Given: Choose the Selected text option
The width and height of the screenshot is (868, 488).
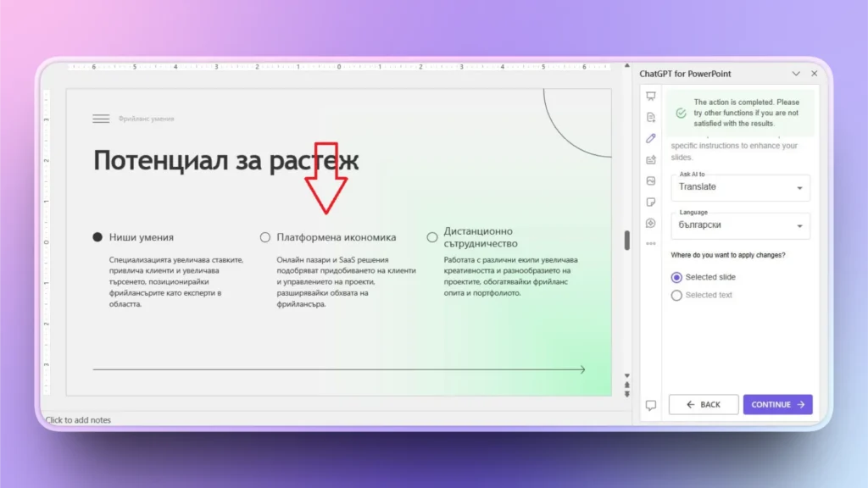Looking at the screenshot, I should (x=676, y=295).
